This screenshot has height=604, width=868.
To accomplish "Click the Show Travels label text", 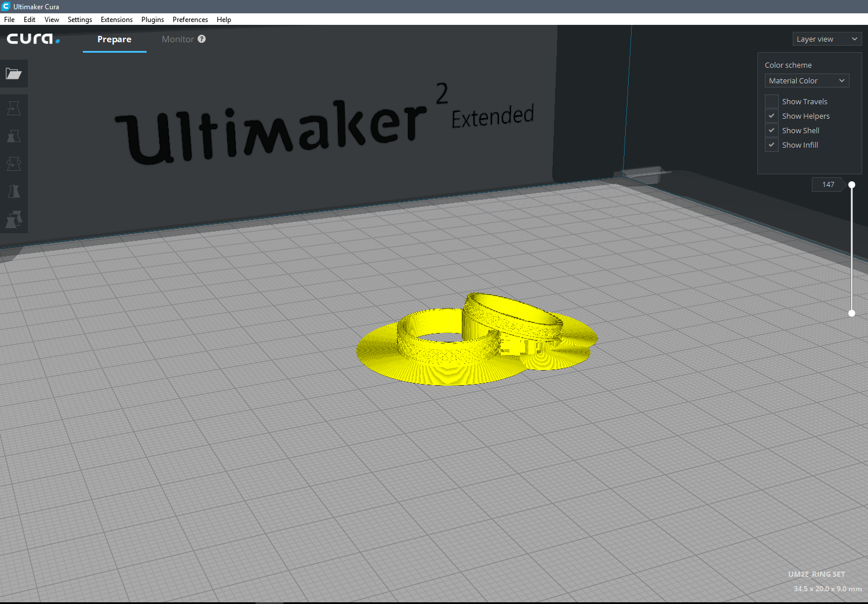I will point(804,101).
